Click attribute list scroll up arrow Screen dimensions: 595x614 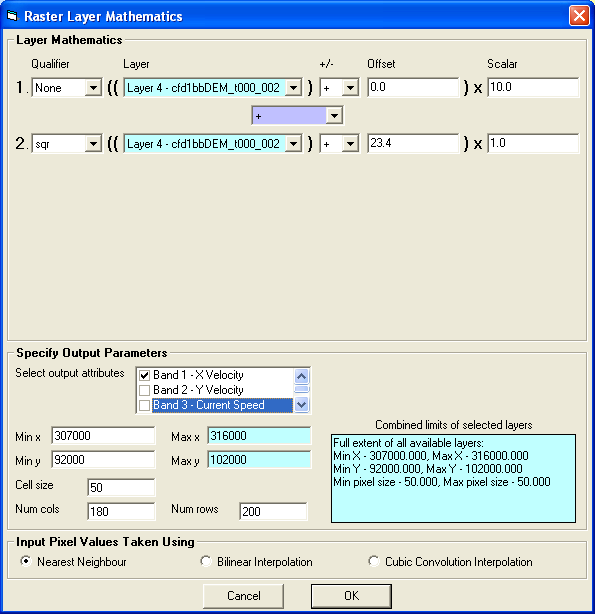coord(301,377)
